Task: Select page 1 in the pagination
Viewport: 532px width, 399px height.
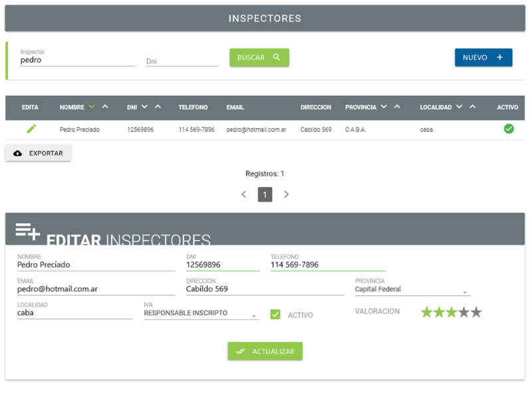Action: pyautogui.click(x=265, y=195)
